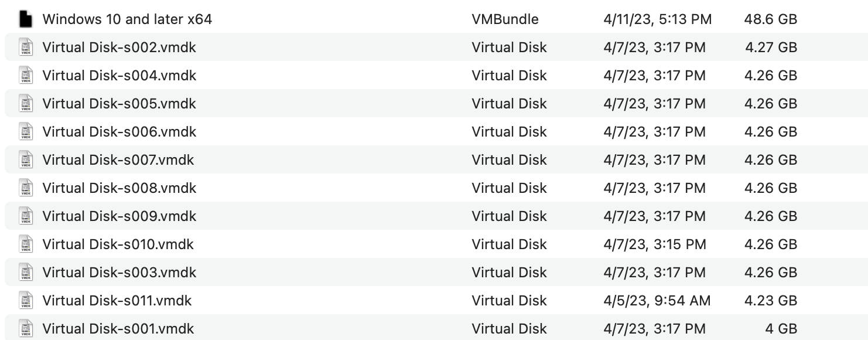Image resolution: width=868 pixels, height=340 pixels.
Task: Select the file name Virtual Disk-s009.vmdk
Action: (119, 216)
